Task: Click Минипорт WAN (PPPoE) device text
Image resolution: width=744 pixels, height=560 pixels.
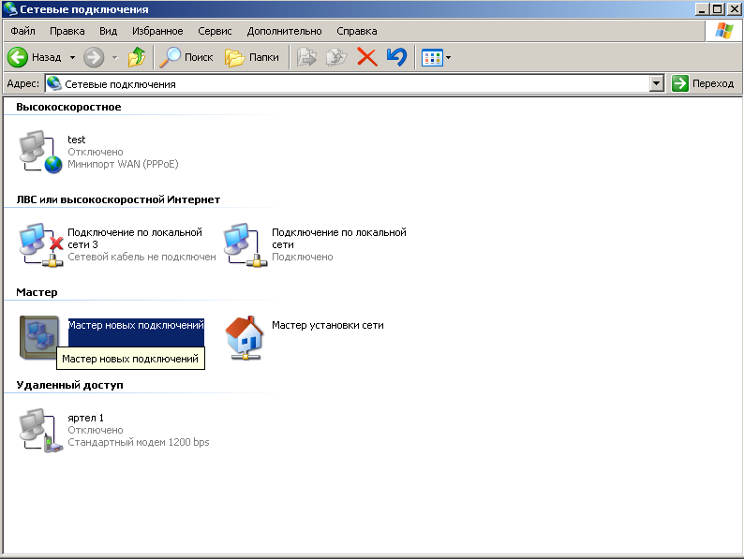Action: (x=123, y=164)
